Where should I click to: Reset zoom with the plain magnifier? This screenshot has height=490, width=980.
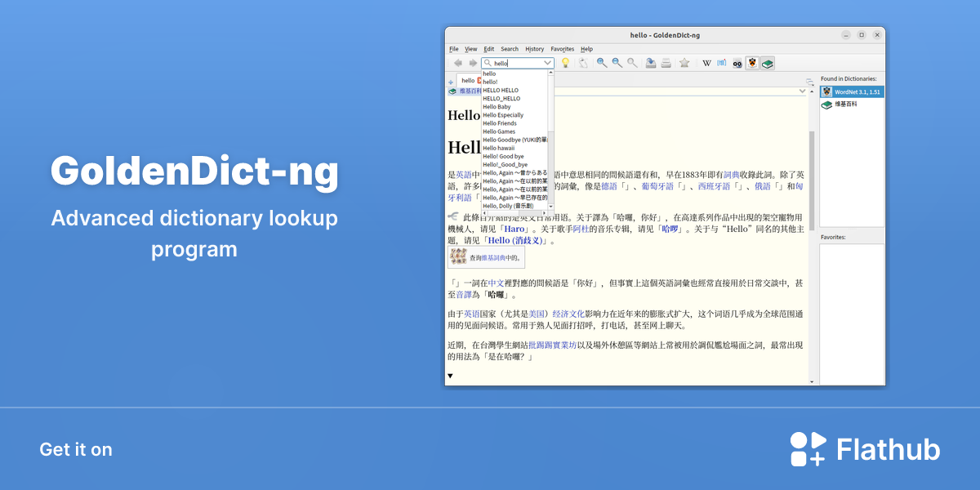pyautogui.click(x=632, y=63)
